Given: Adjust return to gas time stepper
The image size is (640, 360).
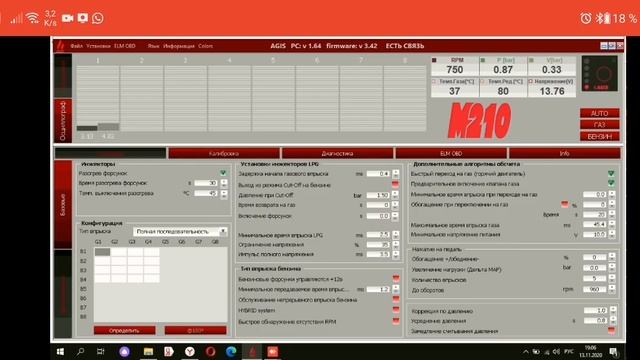Looking at the screenshot, I should point(396,205).
